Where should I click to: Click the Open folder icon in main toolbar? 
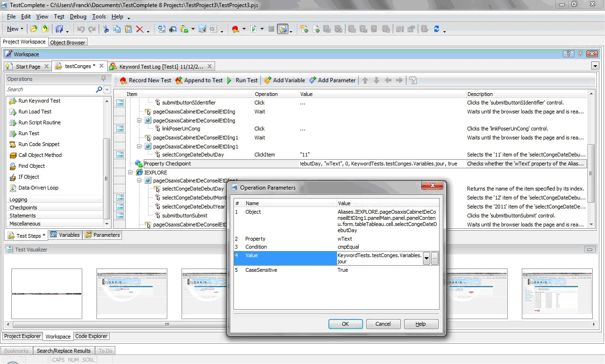pyautogui.click(x=34, y=29)
